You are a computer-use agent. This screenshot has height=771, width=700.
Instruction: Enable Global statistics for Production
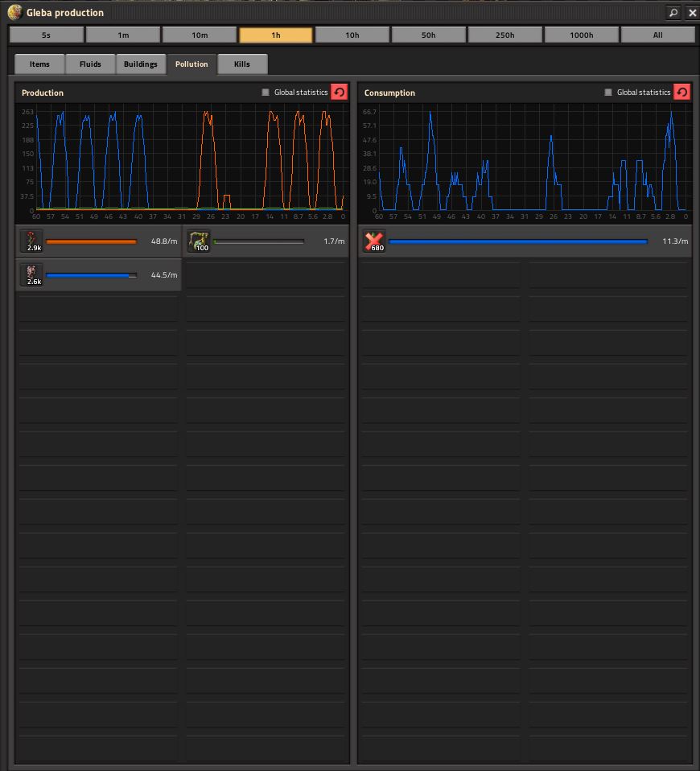click(266, 93)
